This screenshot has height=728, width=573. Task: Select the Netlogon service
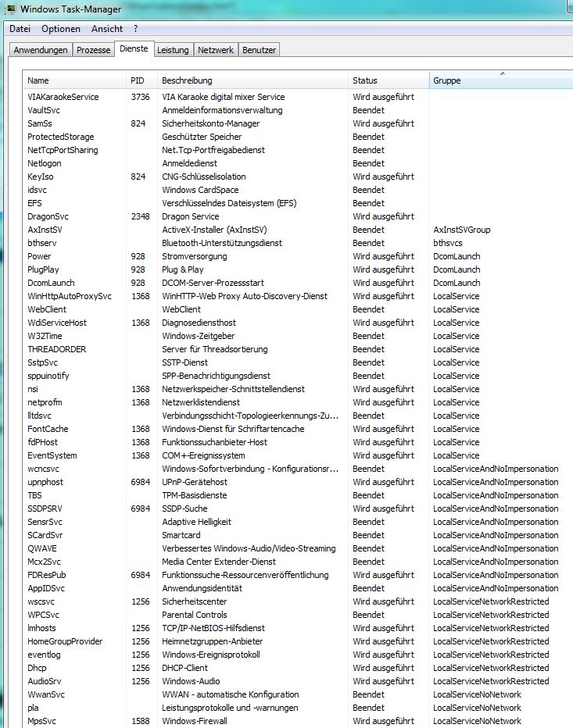pos(44,163)
